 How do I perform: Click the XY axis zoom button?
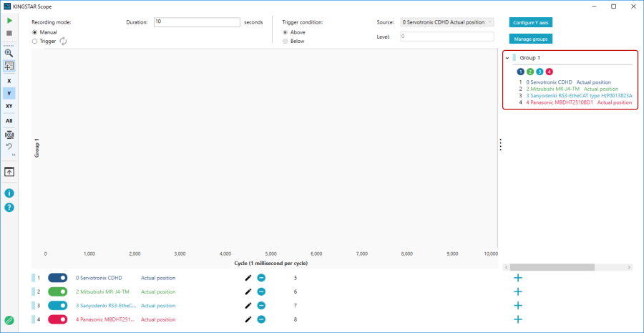9,106
